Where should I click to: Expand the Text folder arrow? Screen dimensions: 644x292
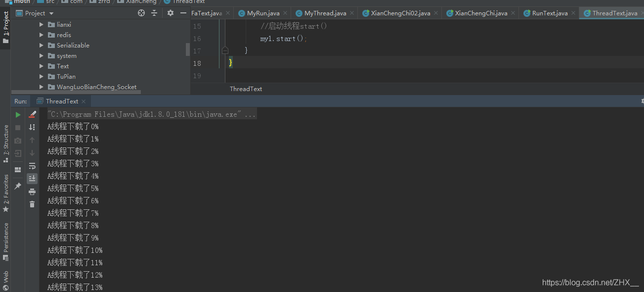[x=42, y=66]
